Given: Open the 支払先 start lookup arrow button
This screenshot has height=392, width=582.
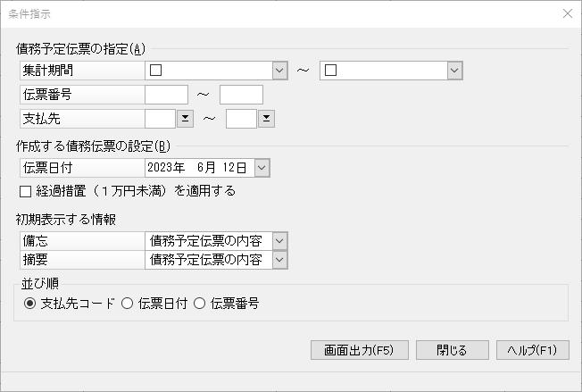Looking at the screenshot, I should (x=185, y=119).
